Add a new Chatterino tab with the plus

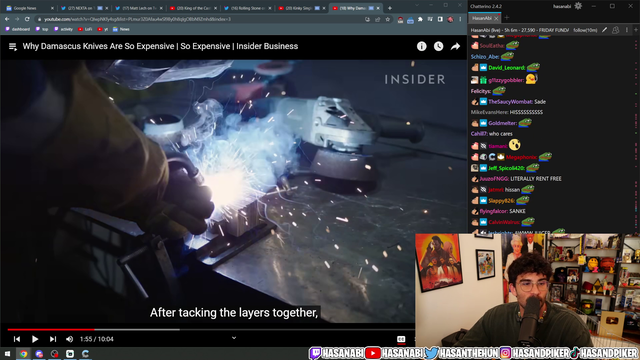(507, 18)
